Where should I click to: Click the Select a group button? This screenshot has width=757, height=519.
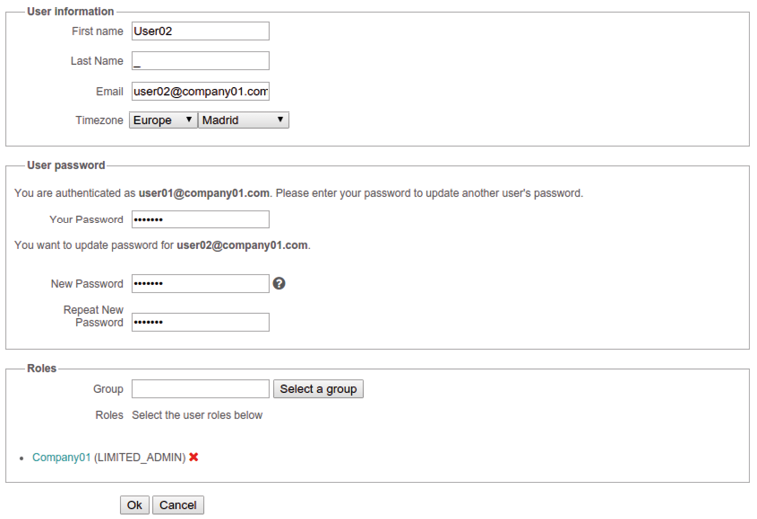coord(318,389)
